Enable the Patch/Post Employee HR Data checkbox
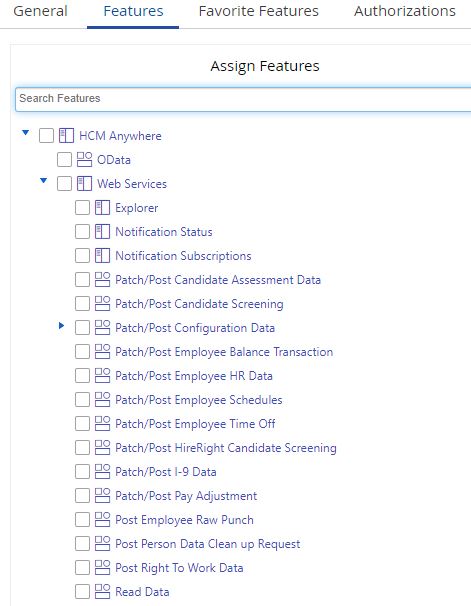 (x=82, y=375)
